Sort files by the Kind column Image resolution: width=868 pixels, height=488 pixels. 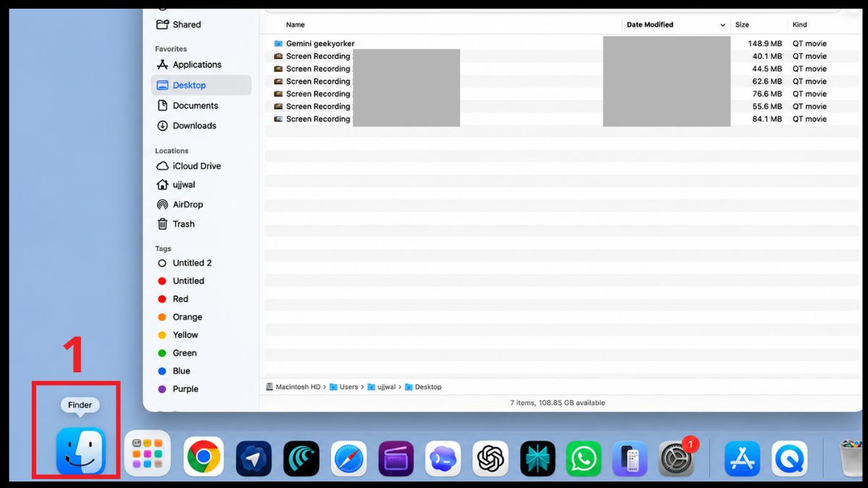pos(799,25)
